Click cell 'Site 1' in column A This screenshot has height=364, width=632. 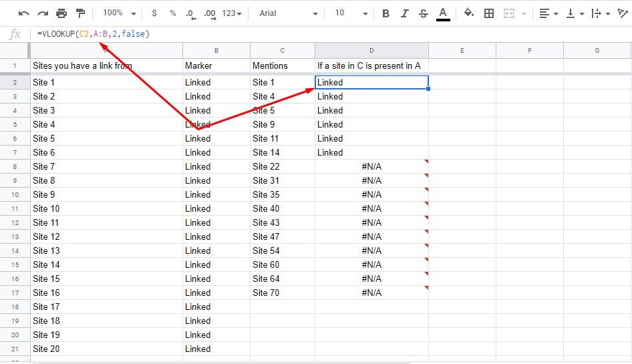(x=107, y=82)
